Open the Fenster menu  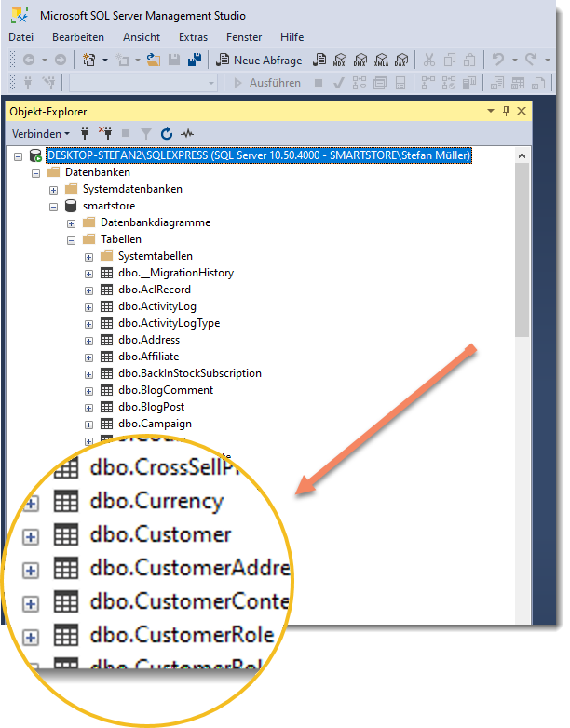[244, 36]
